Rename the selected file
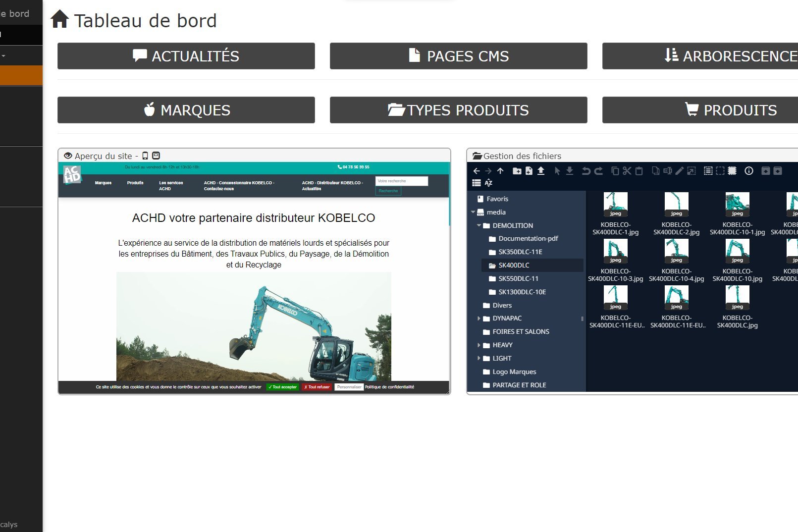The image size is (798, 532). 668,171
